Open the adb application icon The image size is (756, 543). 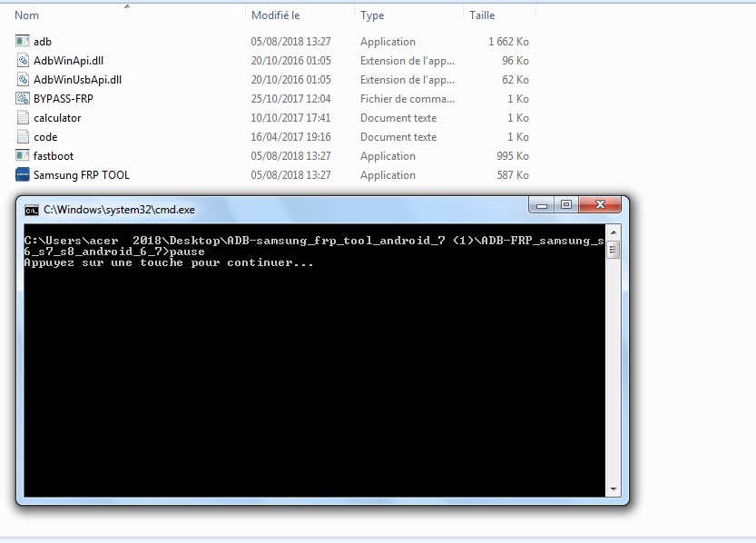coord(21,41)
